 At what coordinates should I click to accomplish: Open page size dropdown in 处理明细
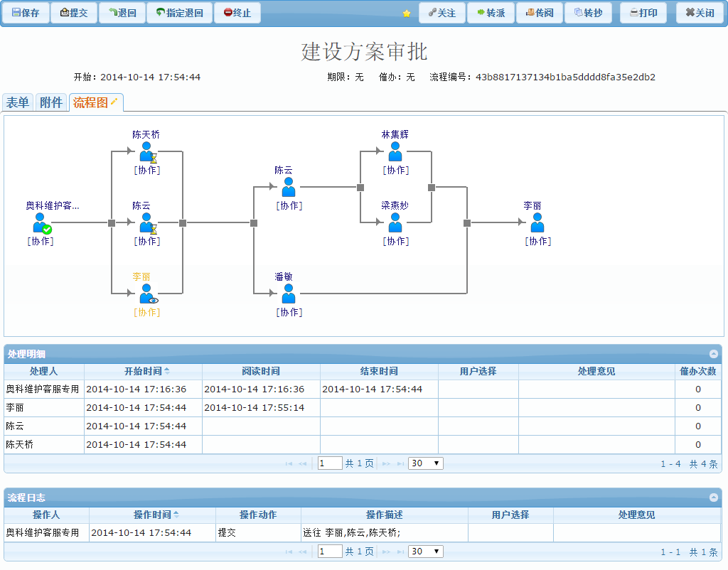pyautogui.click(x=426, y=463)
